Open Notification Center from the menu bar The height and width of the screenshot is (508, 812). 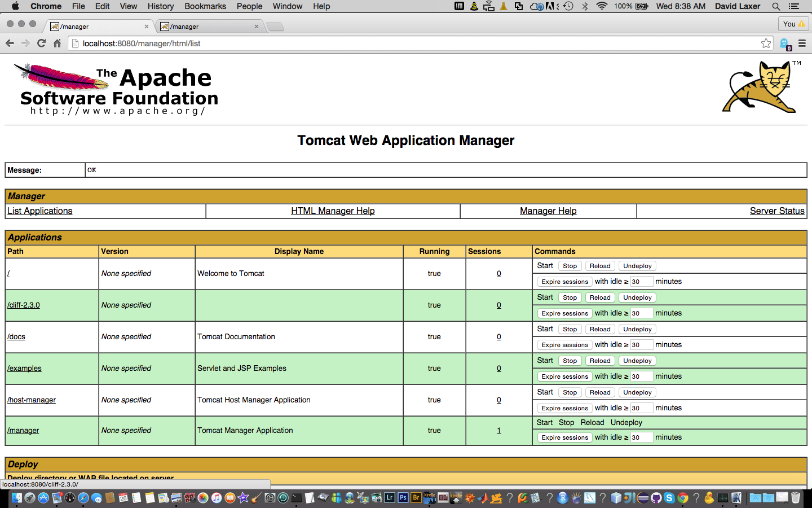click(x=794, y=6)
